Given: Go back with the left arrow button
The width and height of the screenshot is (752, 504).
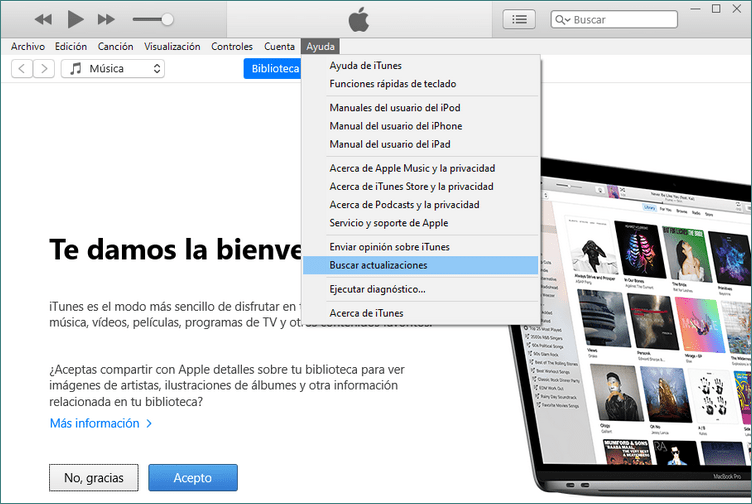Looking at the screenshot, I should click(22, 69).
